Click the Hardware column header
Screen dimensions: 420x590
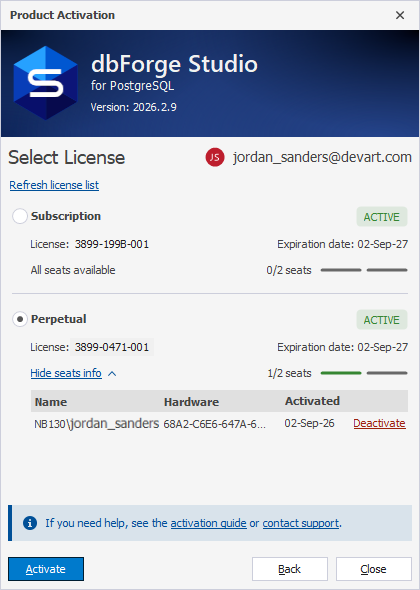(191, 402)
